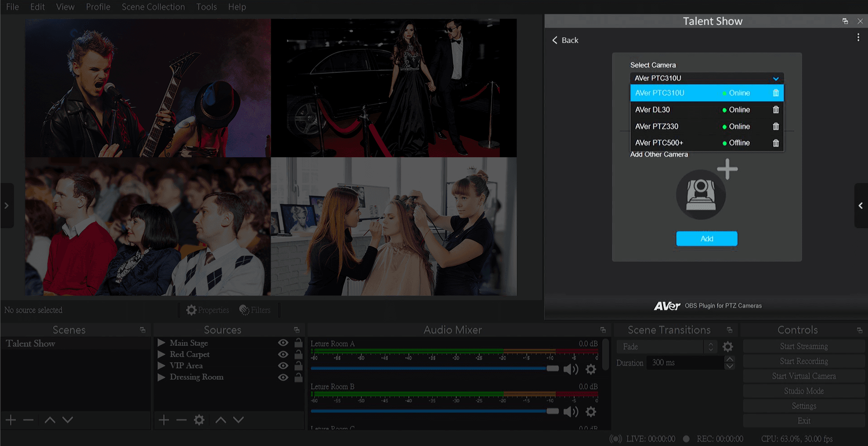
Task: Open source properties gear in Sources toolbar
Action: pos(199,420)
